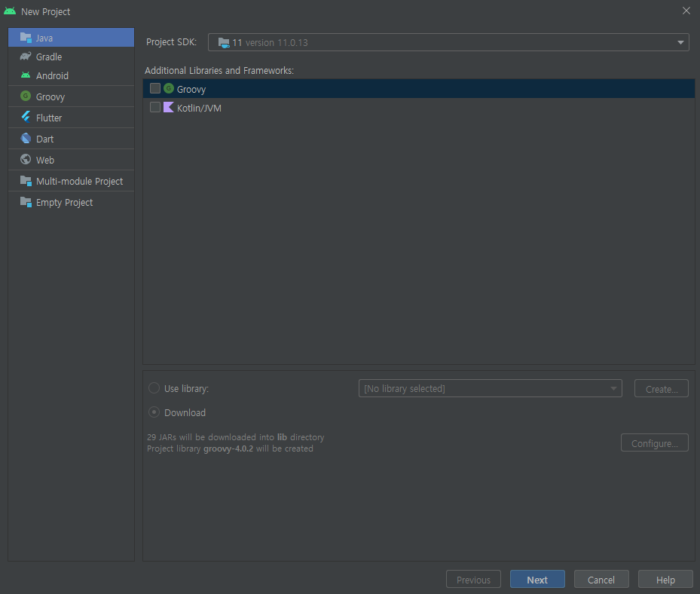This screenshot has width=700, height=594.
Task: Click the 'Project library groovy-4.0.2' text
Action: (x=230, y=449)
